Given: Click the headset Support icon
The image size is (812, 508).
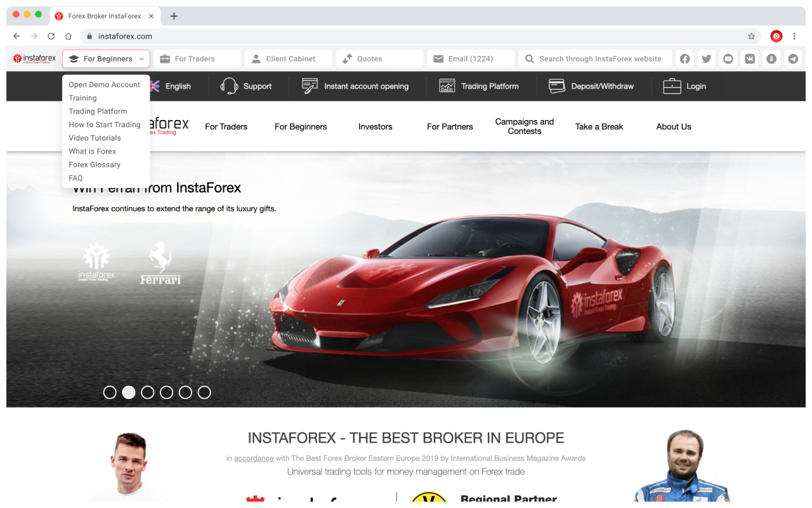Looking at the screenshot, I should click(x=229, y=86).
